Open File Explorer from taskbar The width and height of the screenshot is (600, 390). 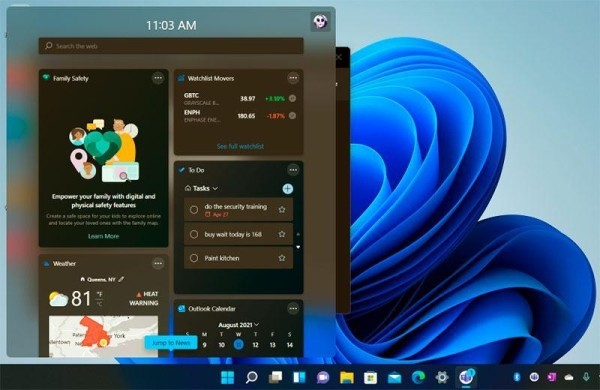(x=347, y=377)
